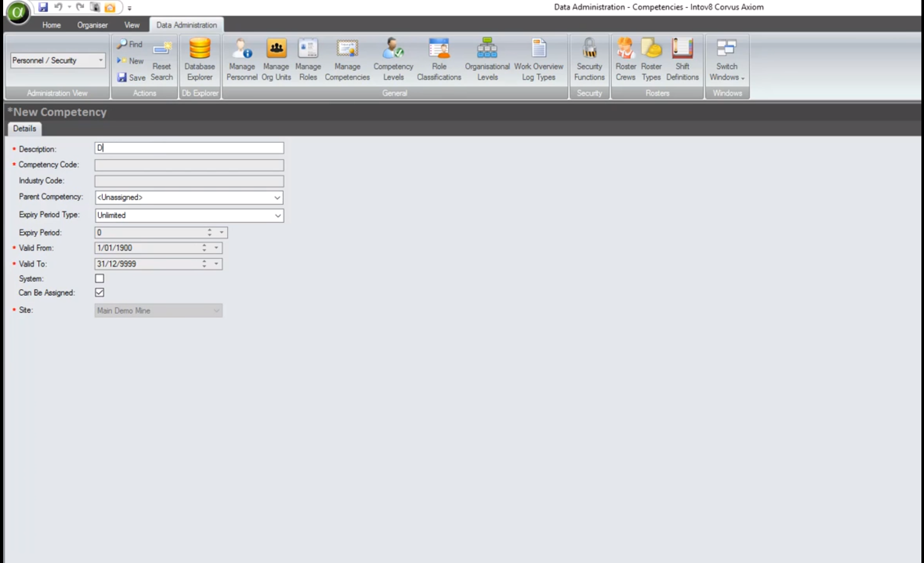Screen dimensions: 924x563
Task: Click the Industry Code field
Action: (189, 181)
